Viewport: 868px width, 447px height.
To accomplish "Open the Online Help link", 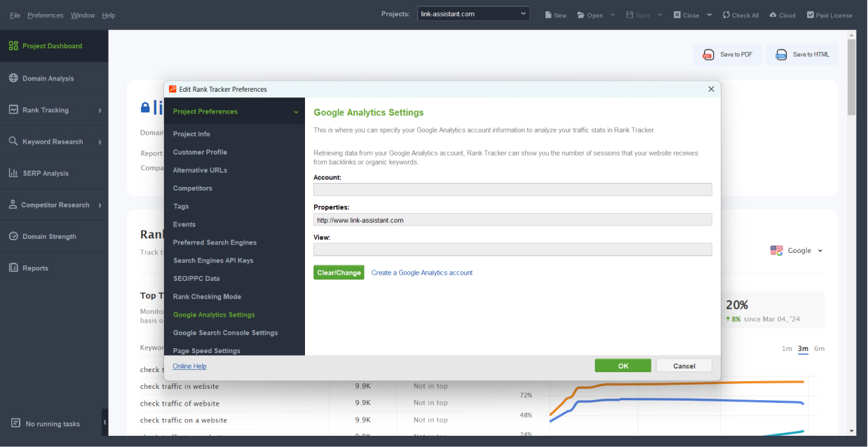I will pyautogui.click(x=189, y=366).
